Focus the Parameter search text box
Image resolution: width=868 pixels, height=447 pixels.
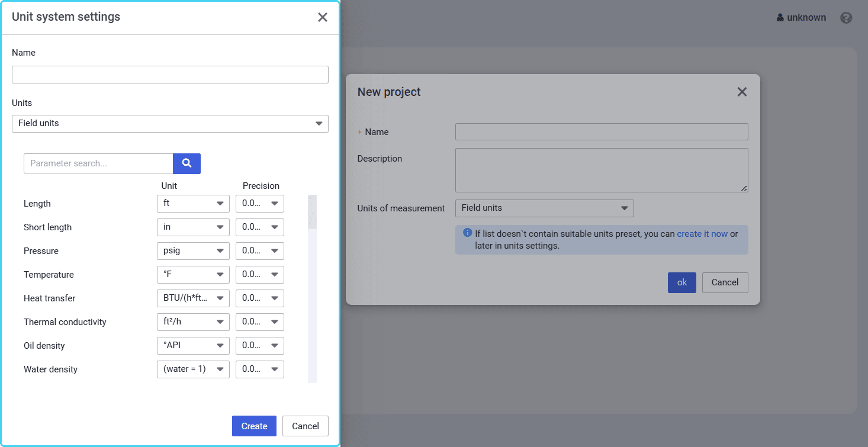pos(98,163)
